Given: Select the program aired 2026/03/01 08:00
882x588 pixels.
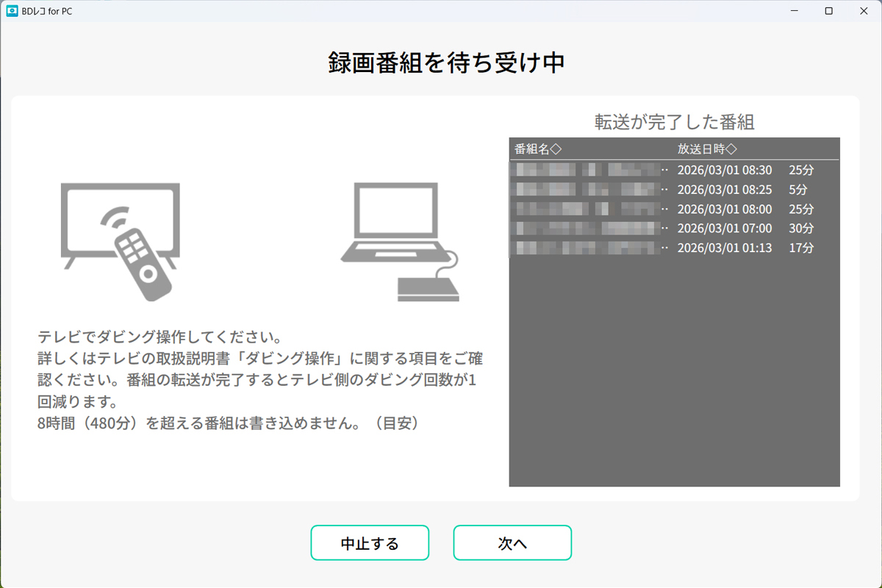Looking at the screenshot, I should point(674,209).
